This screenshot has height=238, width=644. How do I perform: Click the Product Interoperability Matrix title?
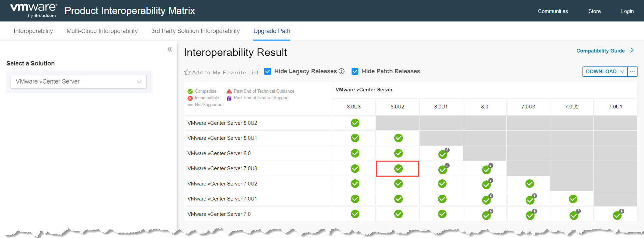[x=130, y=11]
